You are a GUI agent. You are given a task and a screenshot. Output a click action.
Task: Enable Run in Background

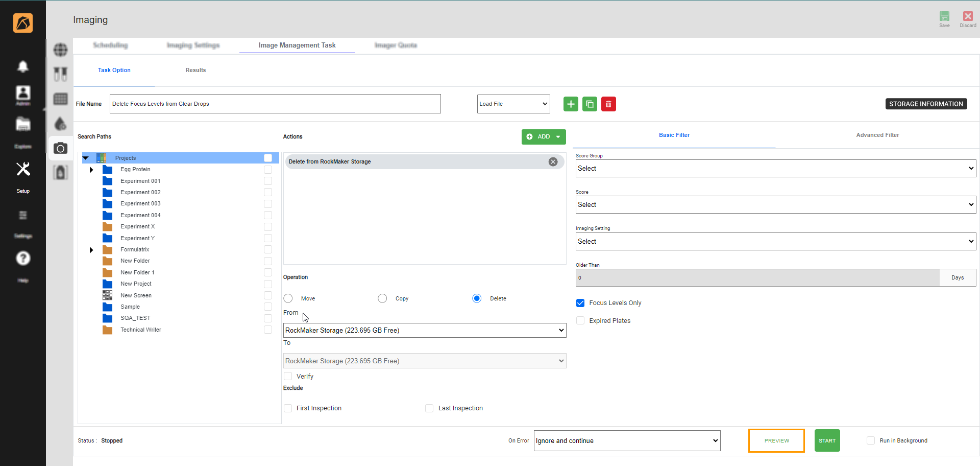click(871, 440)
